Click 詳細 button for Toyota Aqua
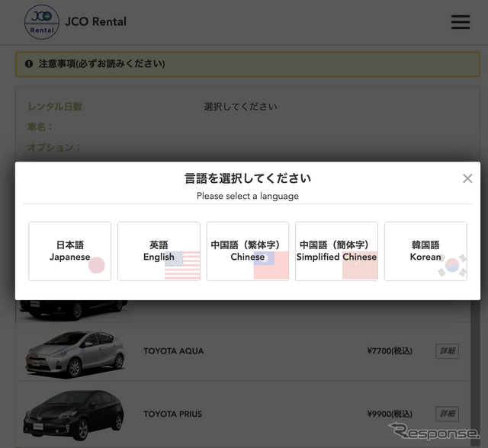Image resolution: width=488 pixels, height=448 pixels. 448,351
